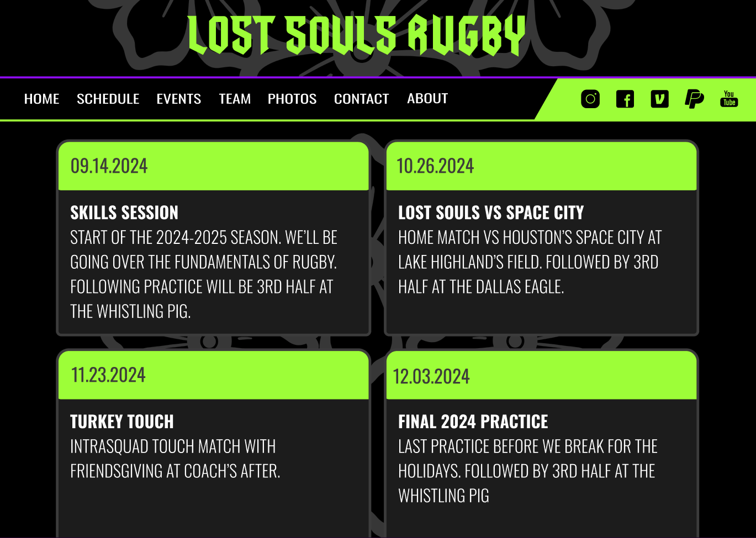
Task: Select the 12.03.2024 date header
Action: click(431, 377)
